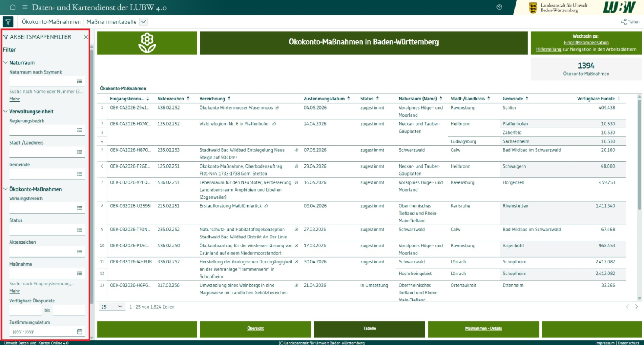This screenshot has width=644, height=345.
Task: Open the Gemeinde filter list icon
Action: 79,174
